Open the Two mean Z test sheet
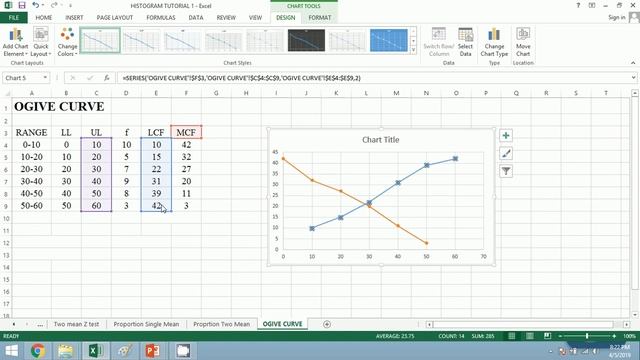Image resolution: width=640 pixels, height=360 pixels. pyautogui.click(x=76, y=324)
